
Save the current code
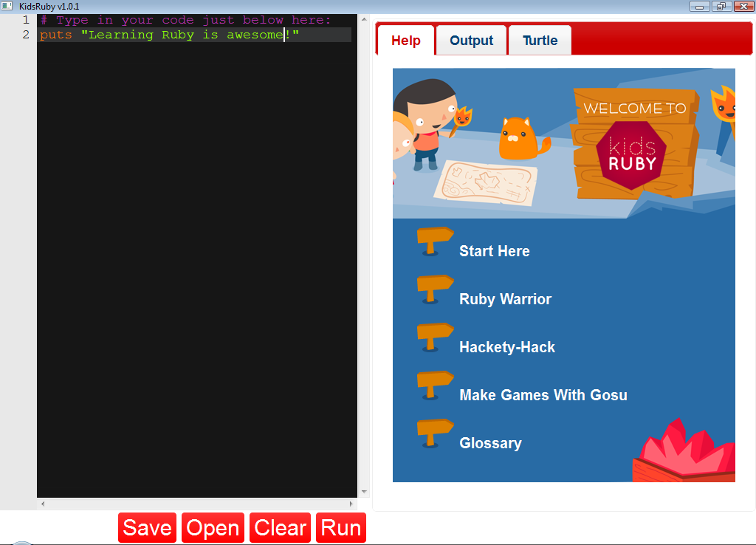click(147, 527)
